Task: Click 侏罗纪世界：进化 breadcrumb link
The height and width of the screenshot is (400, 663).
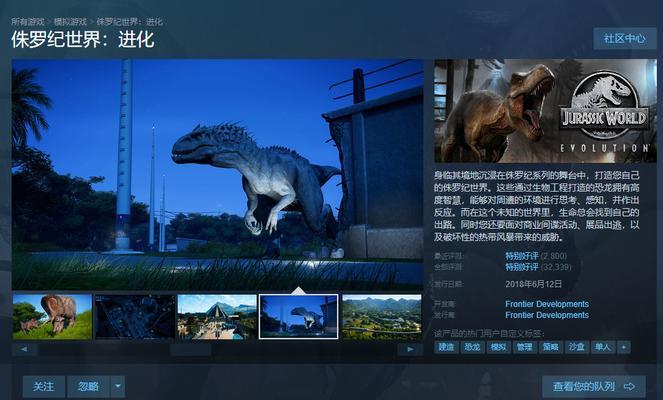Action: click(129, 22)
